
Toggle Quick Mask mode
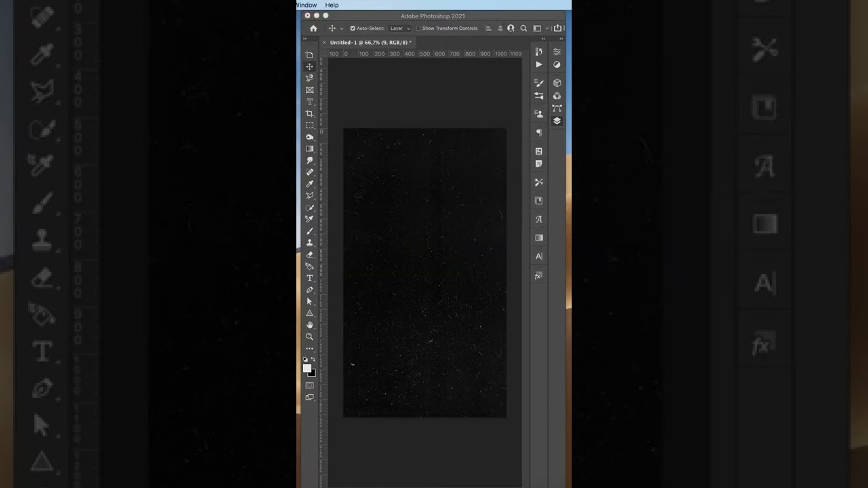(309, 386)
